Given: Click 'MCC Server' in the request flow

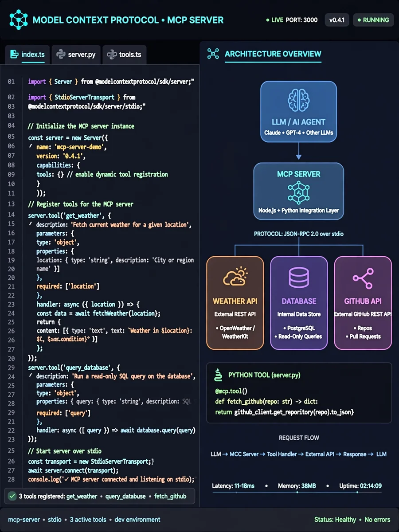Looking at the screenshot, I should (x=244, y=454).
